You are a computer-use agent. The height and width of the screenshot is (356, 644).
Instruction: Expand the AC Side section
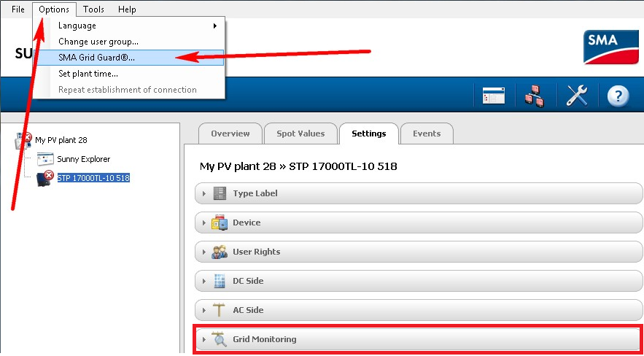418,311
